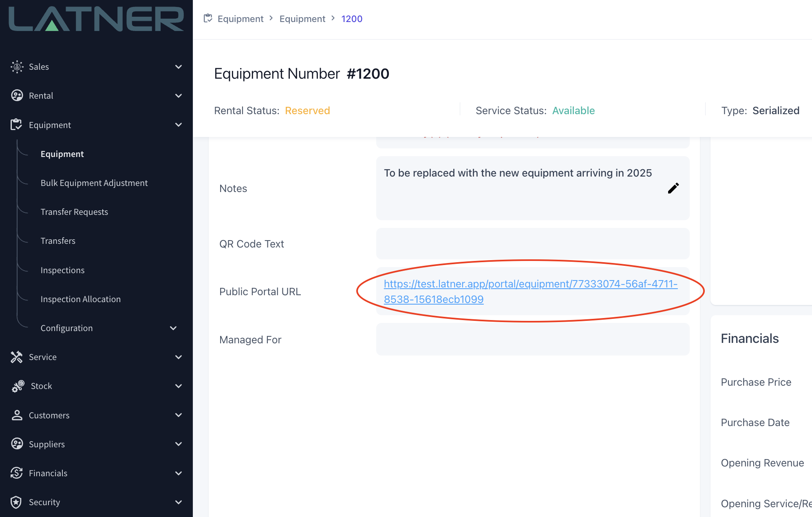Expand the Suppliers menu chevron
Screen dimensions: 812x517
[x=178, y=444]
